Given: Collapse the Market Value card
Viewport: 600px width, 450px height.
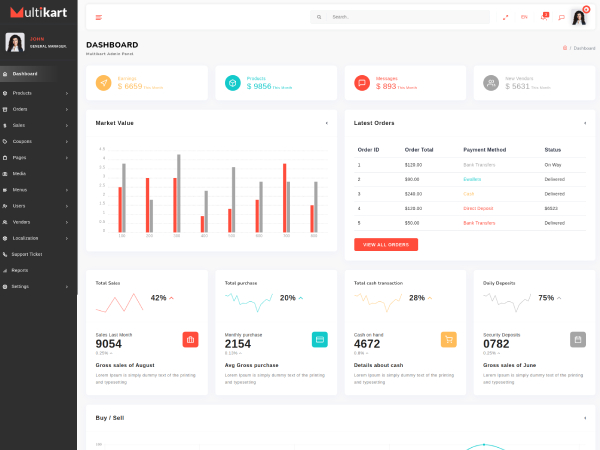Looking at the screenshot, I should pyautogui.click(x=326, y=123).
